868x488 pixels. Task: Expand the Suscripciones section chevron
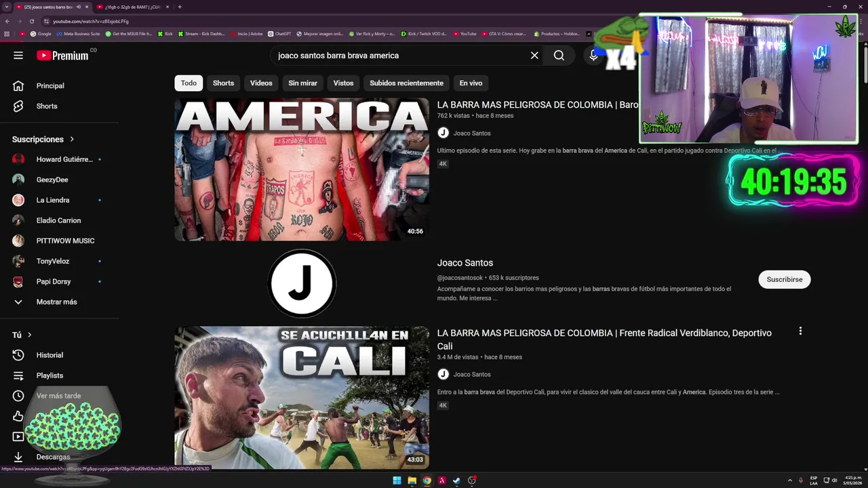(72, 140)
